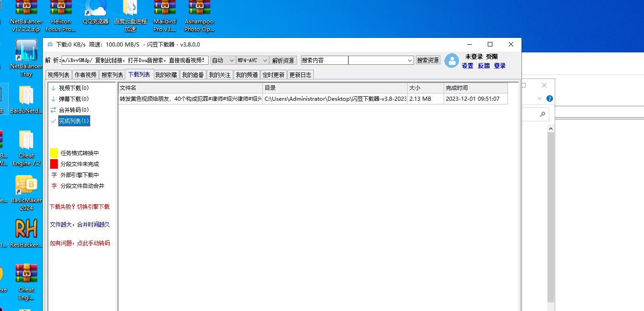Image resolution: width=644 pixels, height=311 pixels.
Task: Launch NetBalancer Tray shortcut
Action: [x=26, y=58]
